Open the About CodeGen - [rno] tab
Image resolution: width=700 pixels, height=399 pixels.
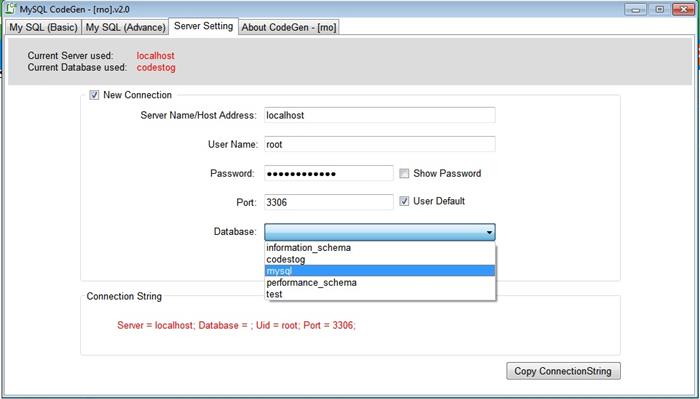pyautogui.click(x=289, y=27)
